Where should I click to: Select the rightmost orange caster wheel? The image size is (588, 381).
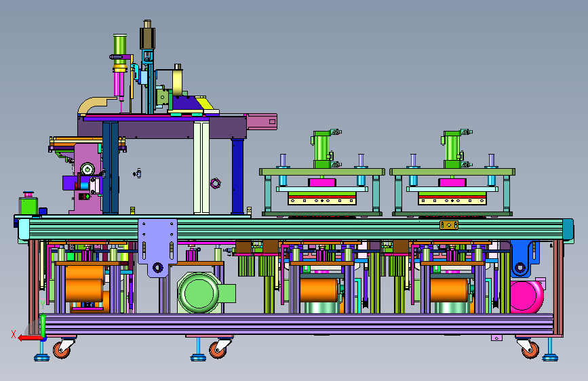tap(530, 350)
